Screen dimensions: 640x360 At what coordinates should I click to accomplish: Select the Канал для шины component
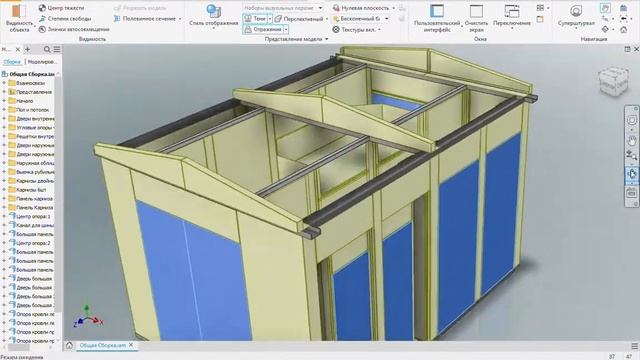click(31, 225)
